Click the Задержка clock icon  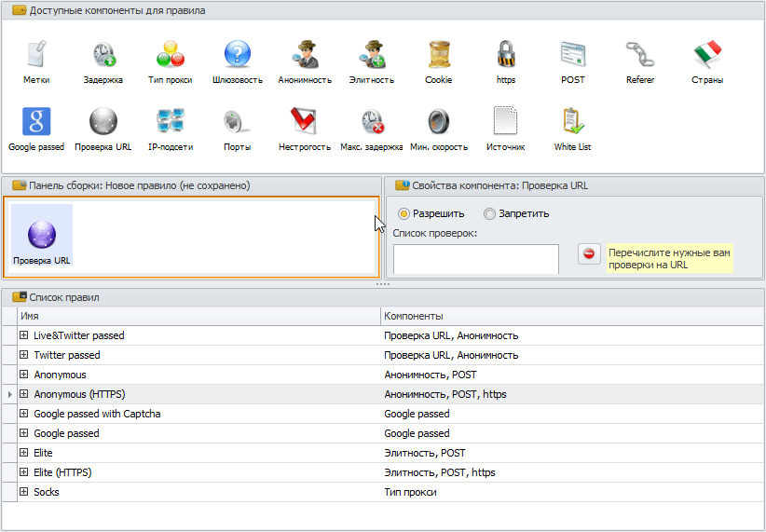(103, 55)
